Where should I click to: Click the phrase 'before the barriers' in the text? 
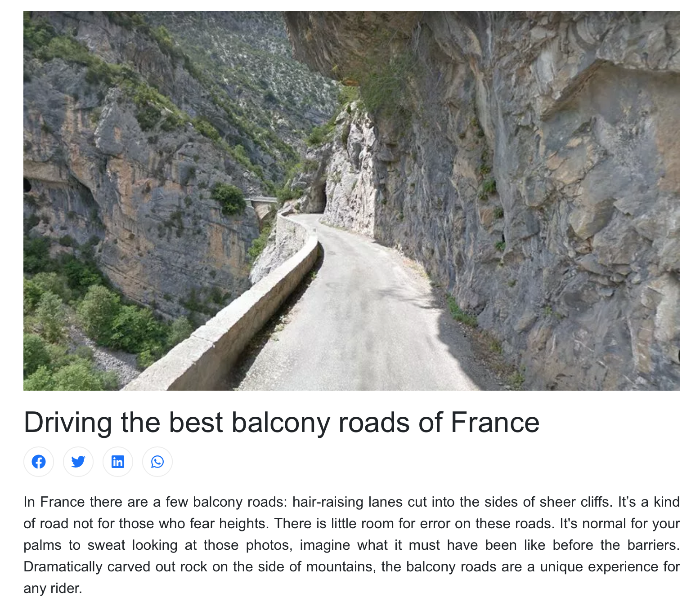(x=616, y=545)
